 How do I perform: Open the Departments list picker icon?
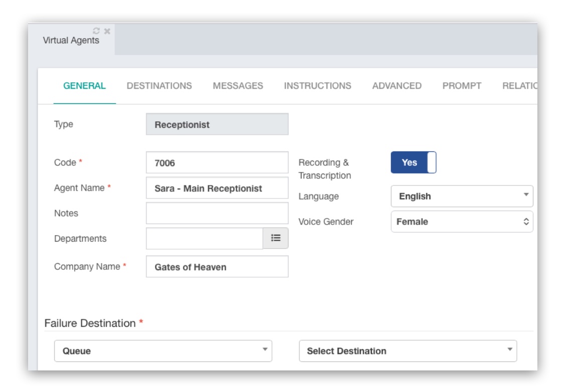(x=275, y=238)
